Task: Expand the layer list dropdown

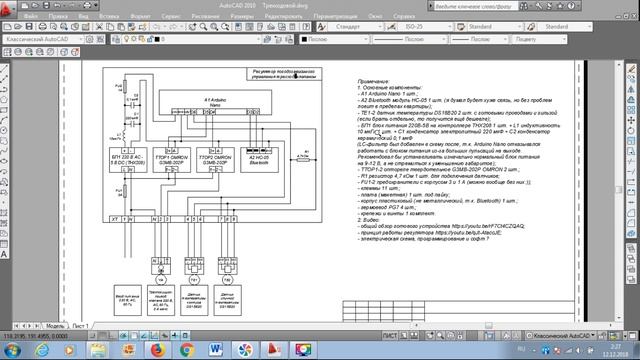Action: pos(258,39)
